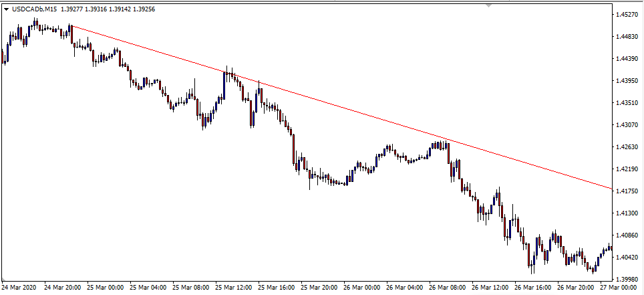The image size is (644, 295).
Task: Click the 26 Mar 16:00 time label
Action: coord(532,286)
